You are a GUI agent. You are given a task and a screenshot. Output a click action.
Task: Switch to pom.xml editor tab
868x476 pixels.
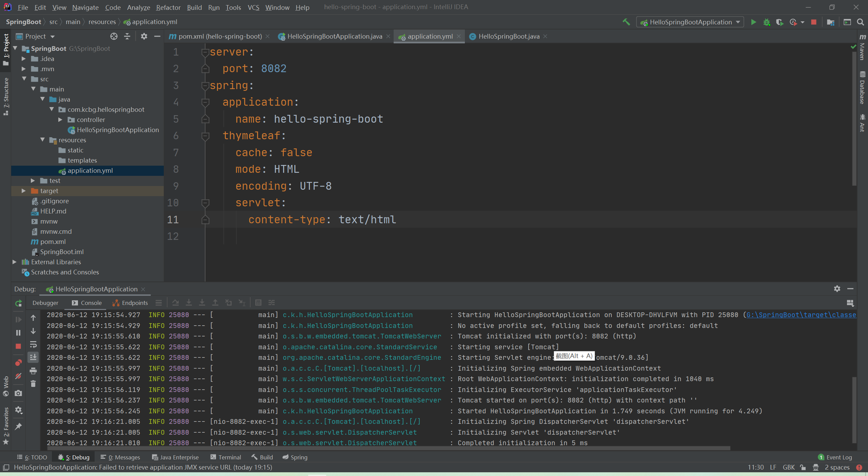pos(220,36)
